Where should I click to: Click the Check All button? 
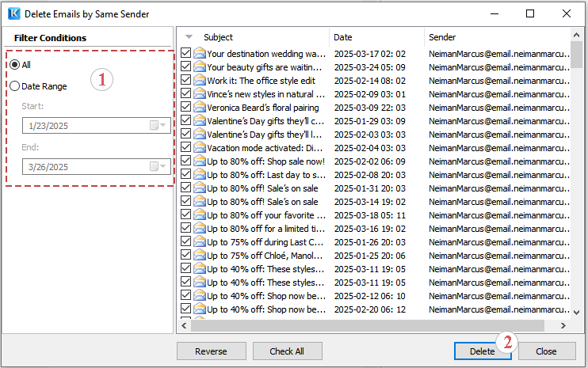tap(287, 351)
